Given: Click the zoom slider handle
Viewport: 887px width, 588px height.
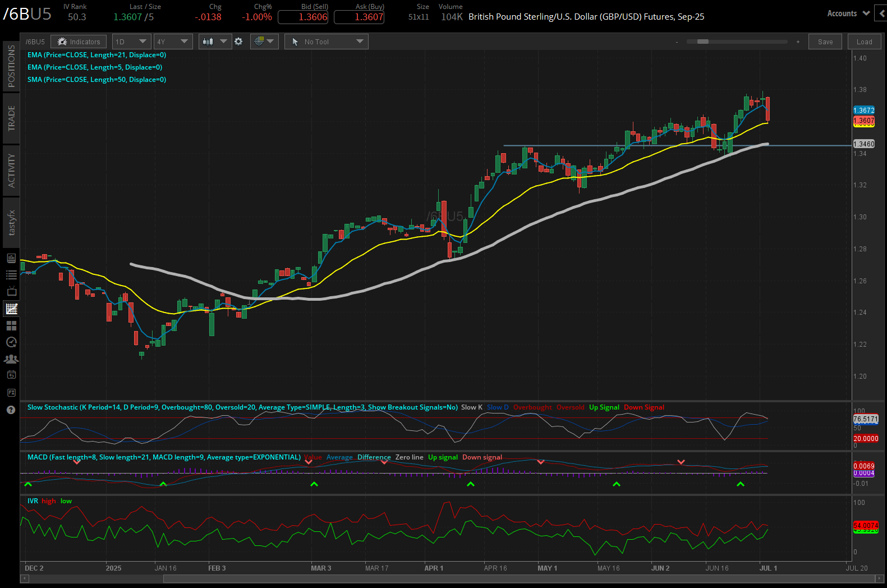Looking at the screenshot, I should click(x=702, y=42).
